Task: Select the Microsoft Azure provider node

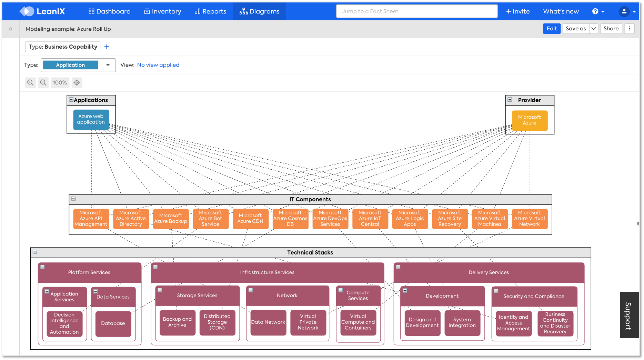Action: pos(530,120)
